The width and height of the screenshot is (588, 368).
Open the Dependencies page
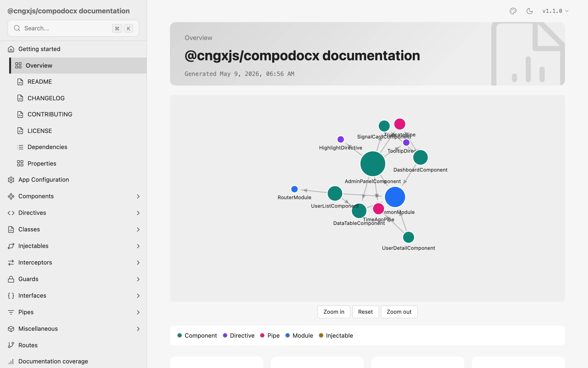tap(47, 147)
